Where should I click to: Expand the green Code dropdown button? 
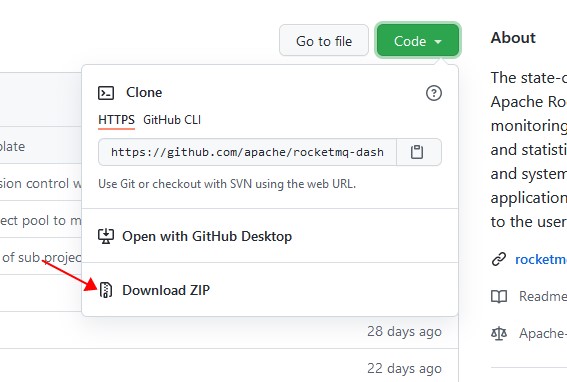pos(418,41)
